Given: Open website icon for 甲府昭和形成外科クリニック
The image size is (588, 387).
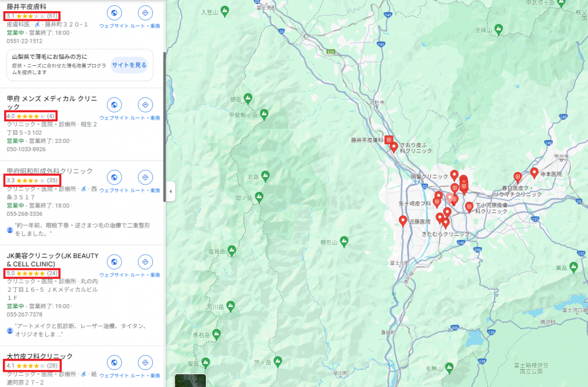Looking at the screenshot, I should click(114, 178).
